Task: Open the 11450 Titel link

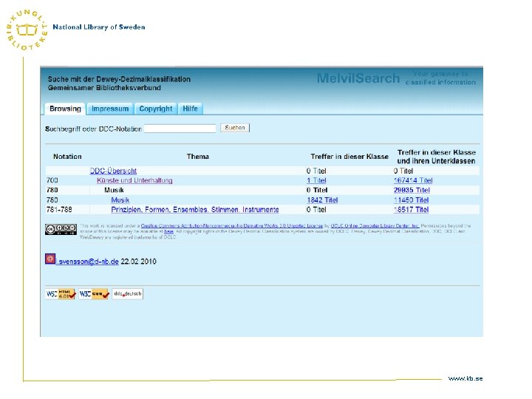Action: tap(412, 199)
